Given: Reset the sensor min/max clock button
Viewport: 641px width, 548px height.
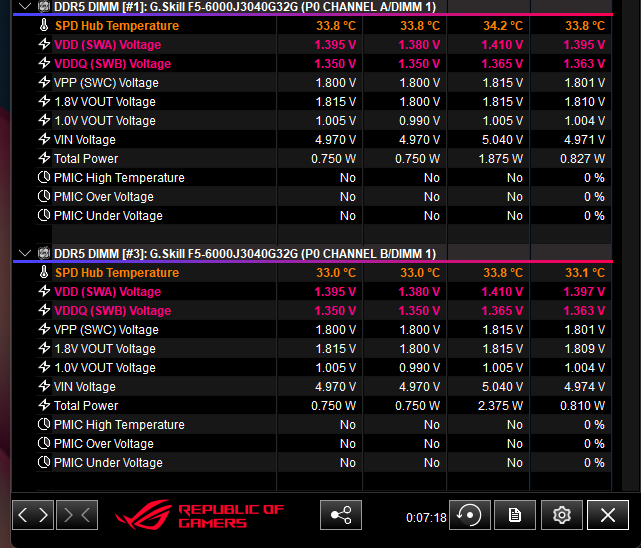Looking at the screenshot, I should click(x=470, y=515).
